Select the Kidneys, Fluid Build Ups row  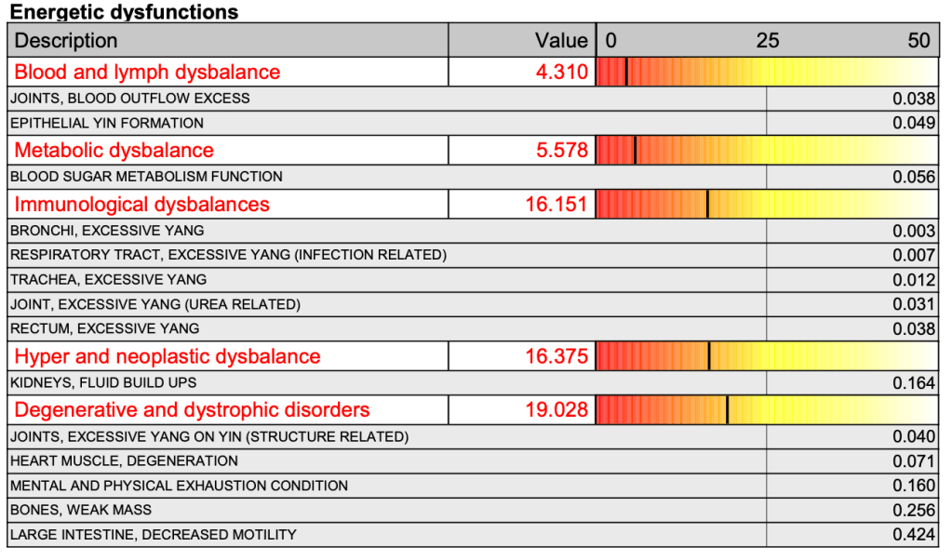pos(103,382)
